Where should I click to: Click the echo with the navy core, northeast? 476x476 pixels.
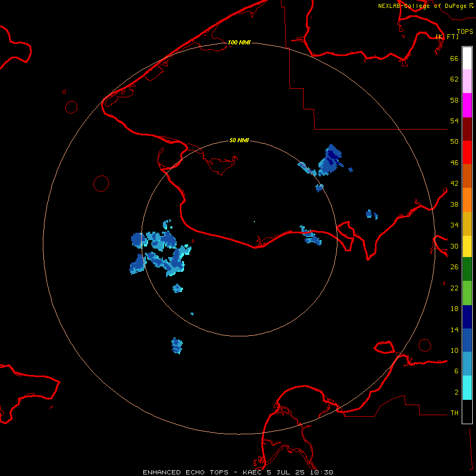(x=330, y=160)
